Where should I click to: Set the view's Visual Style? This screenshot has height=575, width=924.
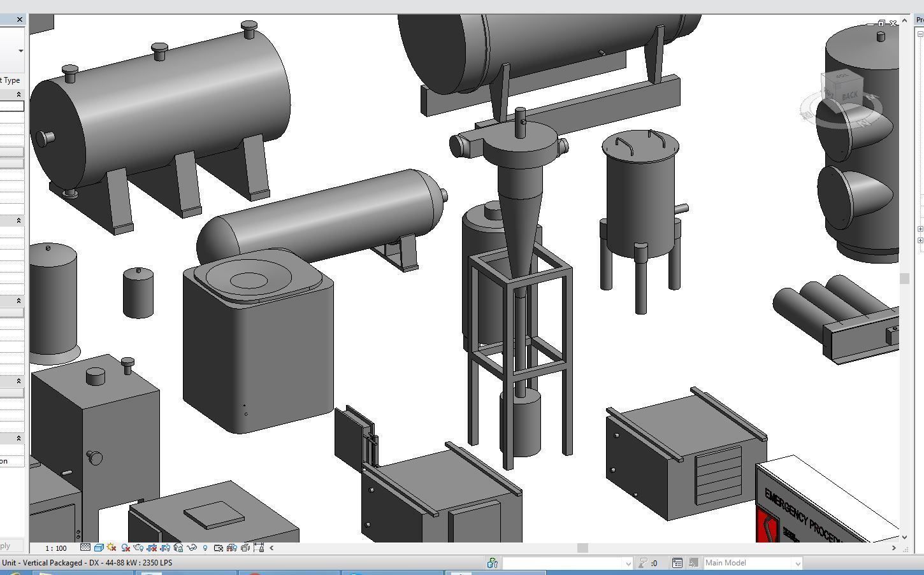click(x=99, y=548)
